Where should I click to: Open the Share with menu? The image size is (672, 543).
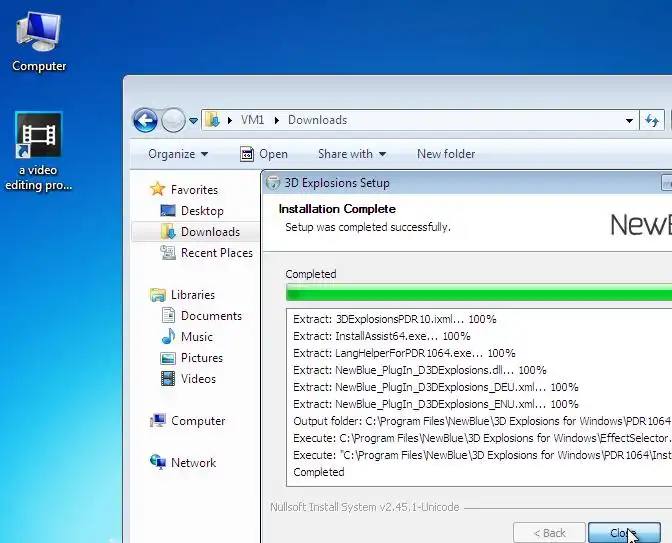[351, 154]
